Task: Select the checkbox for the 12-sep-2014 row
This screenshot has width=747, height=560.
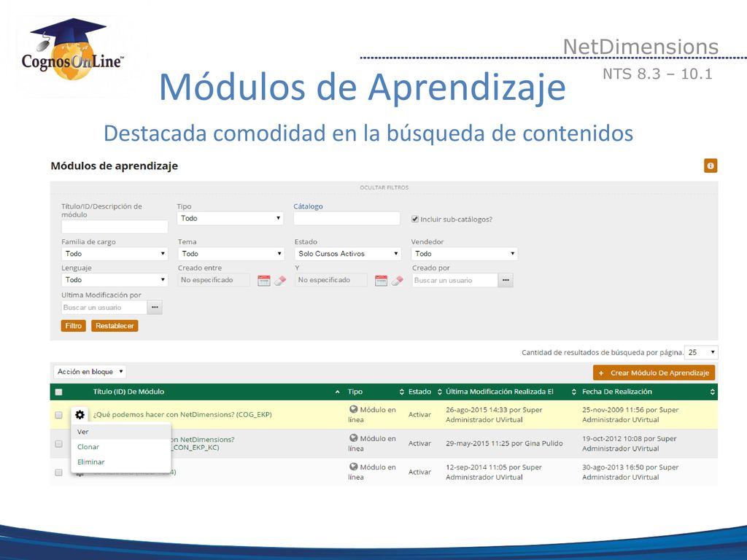Action: click(58, 472)
